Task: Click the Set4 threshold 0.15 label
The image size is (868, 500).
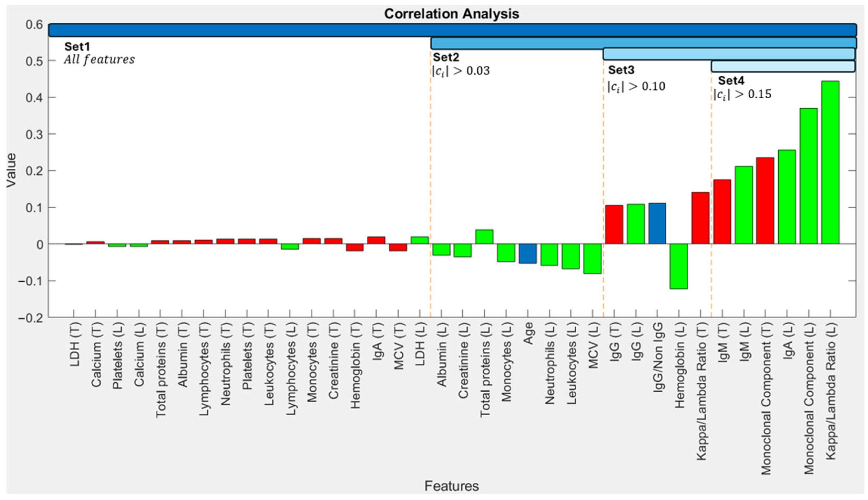Action: (742, 94)
